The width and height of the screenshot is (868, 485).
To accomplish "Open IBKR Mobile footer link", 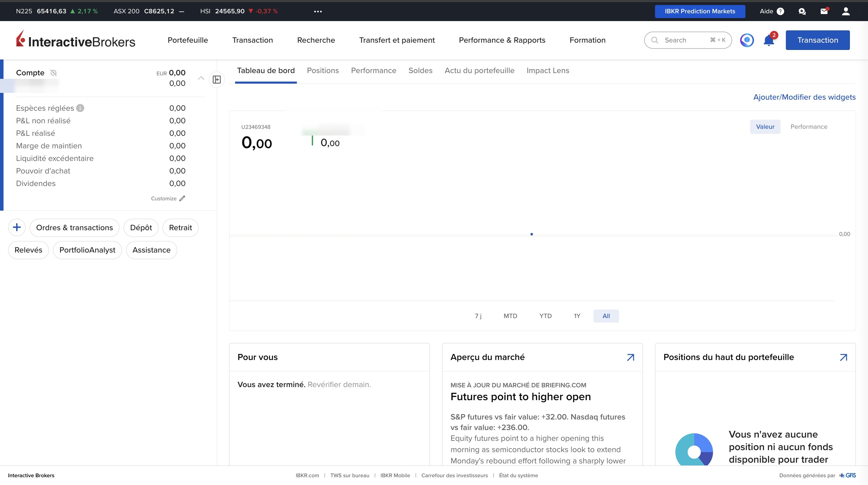I will coord(395,475).
